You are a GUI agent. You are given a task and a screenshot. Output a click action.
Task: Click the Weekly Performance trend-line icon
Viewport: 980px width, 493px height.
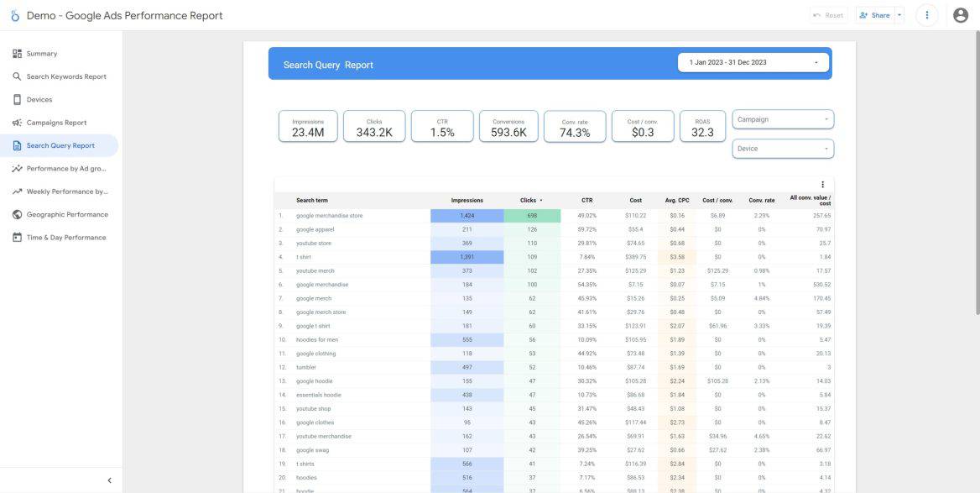point(18,191)
